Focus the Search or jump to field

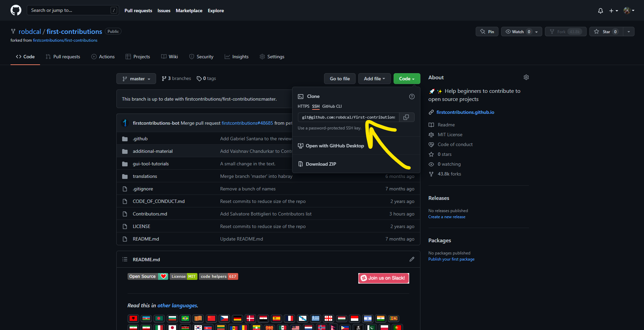pyautogui.click(x=73, y=11)
